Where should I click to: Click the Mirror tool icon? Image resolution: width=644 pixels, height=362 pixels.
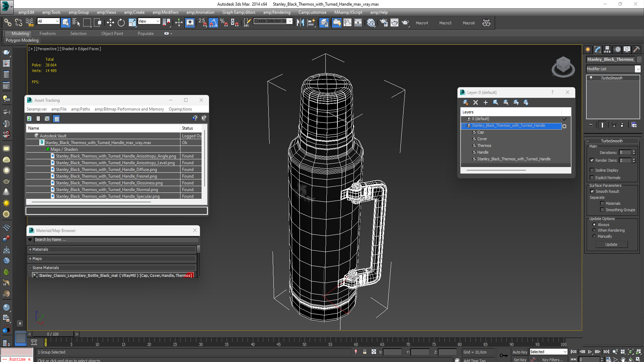300,23
